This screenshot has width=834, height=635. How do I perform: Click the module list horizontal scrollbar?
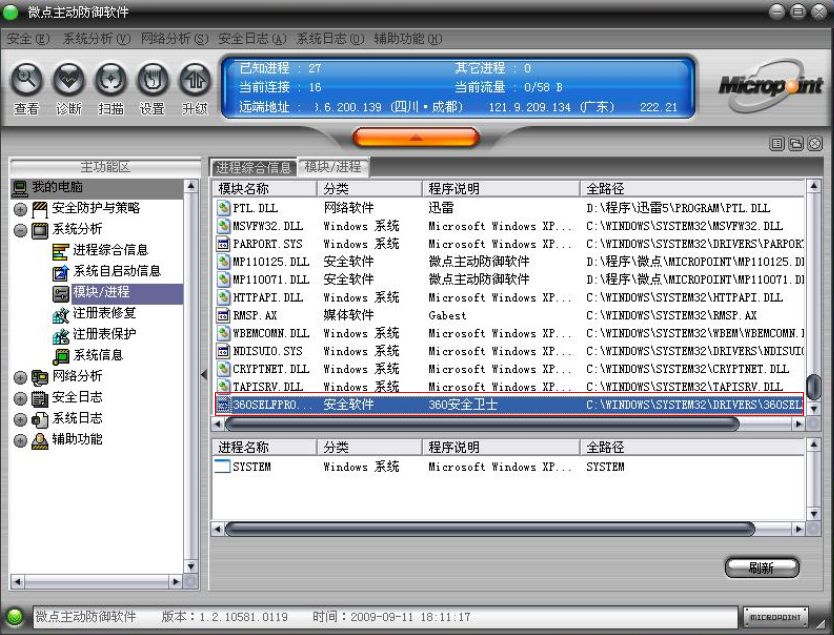pyautogui.click(x=482, y=424)
